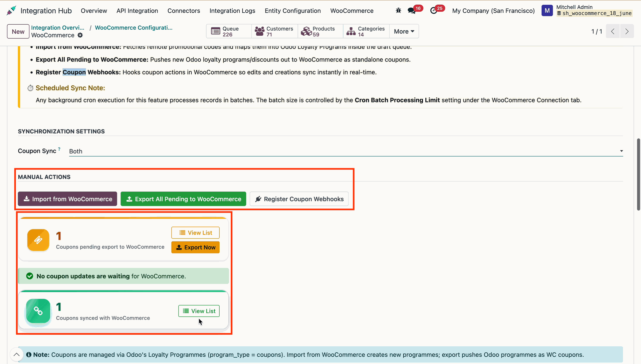Open the API Integration menu
This screenshot has width=641, height=364.
137,11
